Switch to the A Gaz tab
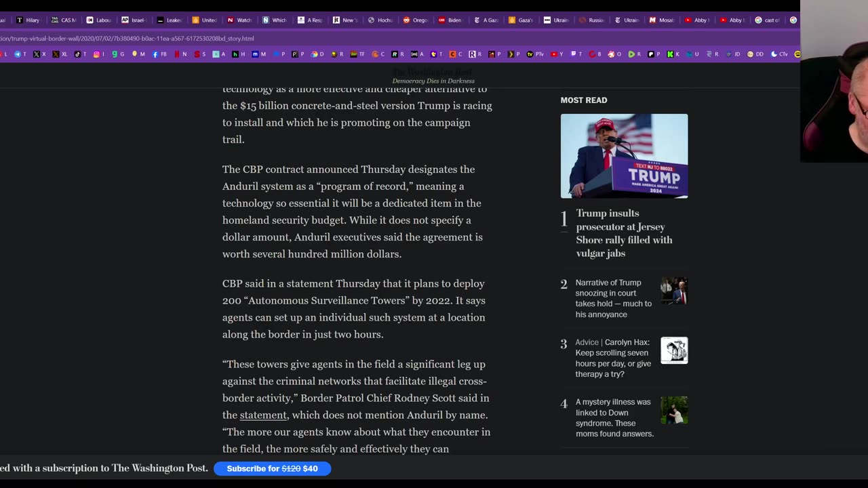 [486, 20]
